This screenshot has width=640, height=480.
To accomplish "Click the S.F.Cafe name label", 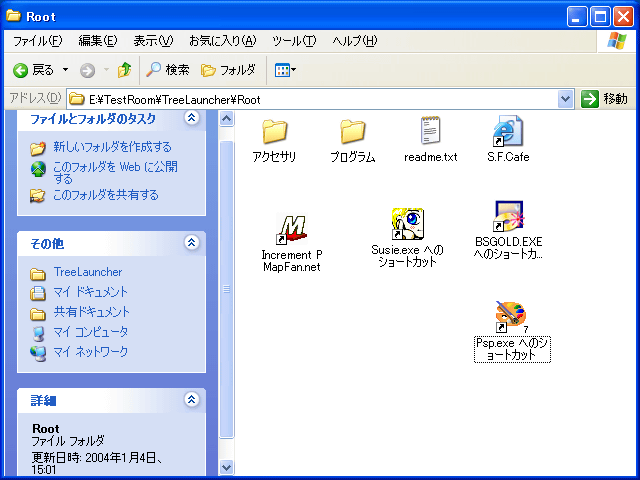I will tap(508, 157).
